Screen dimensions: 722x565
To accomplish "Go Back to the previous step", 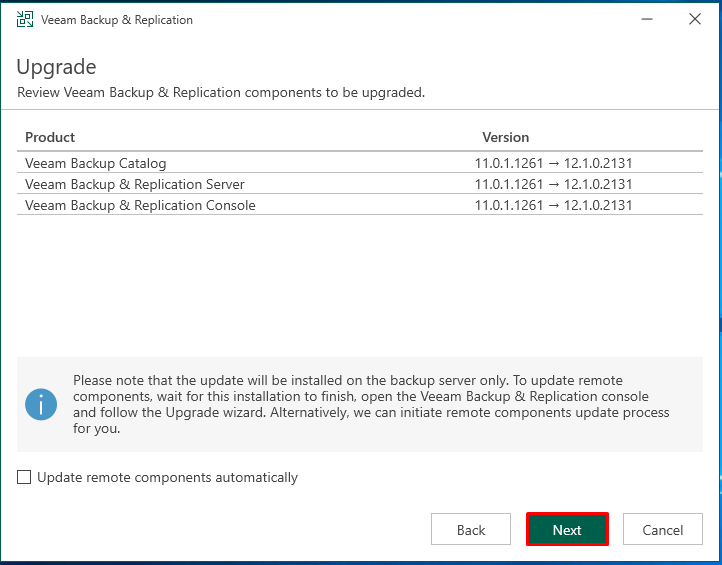I will 471,530.
